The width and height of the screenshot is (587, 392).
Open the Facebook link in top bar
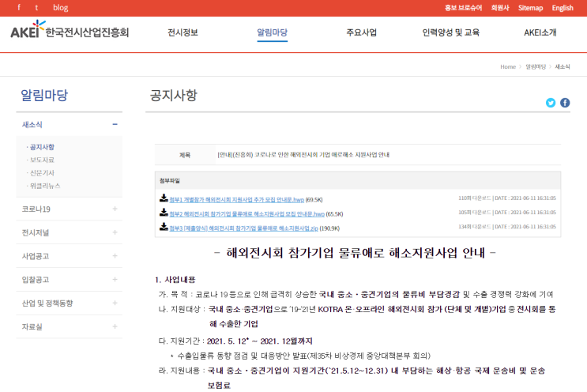click(x=19, y=7)
